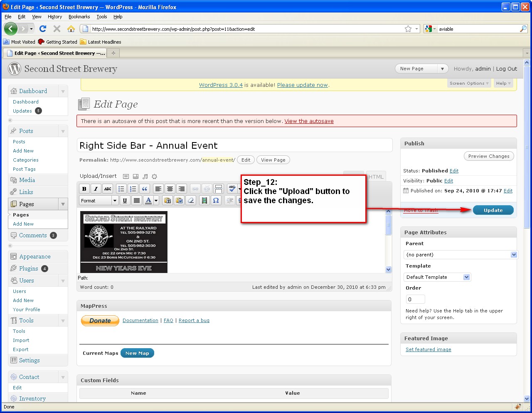Open Plugins in the sidebar
The image size is (532, 413).
[28, 268]
